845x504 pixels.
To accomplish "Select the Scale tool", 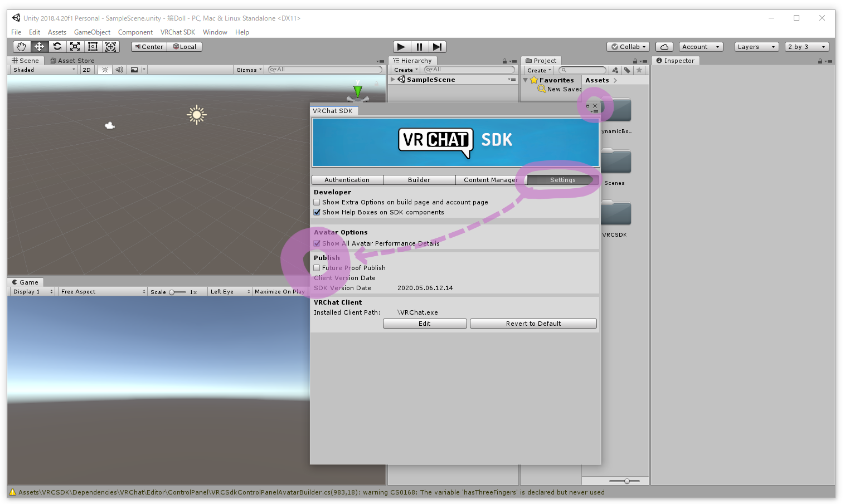I will [75, 47].
